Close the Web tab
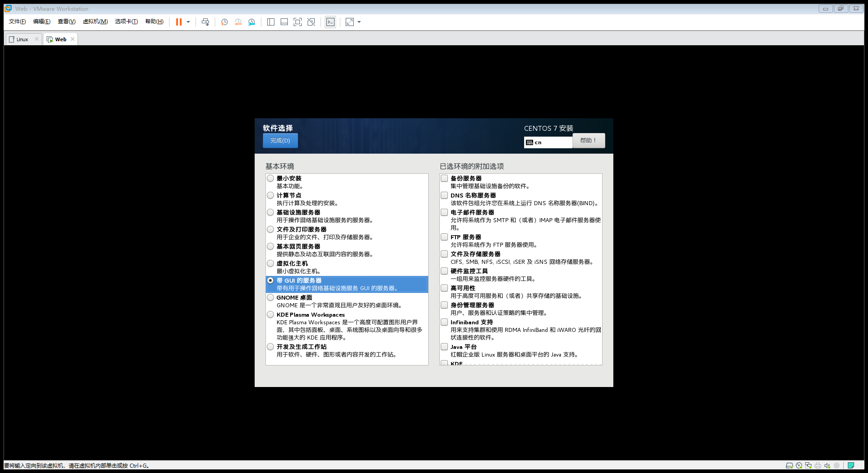The height and width of the screenshot is (473, 868). point(73,39)
